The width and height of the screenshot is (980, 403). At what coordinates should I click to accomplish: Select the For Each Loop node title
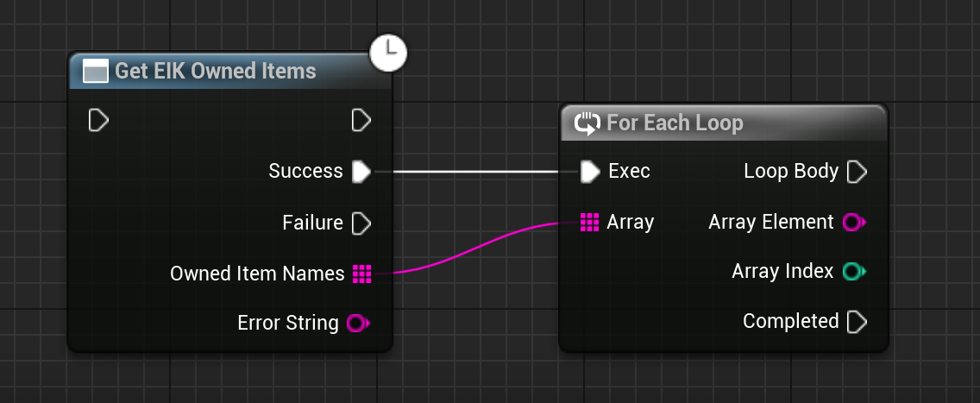click(675, 123)
